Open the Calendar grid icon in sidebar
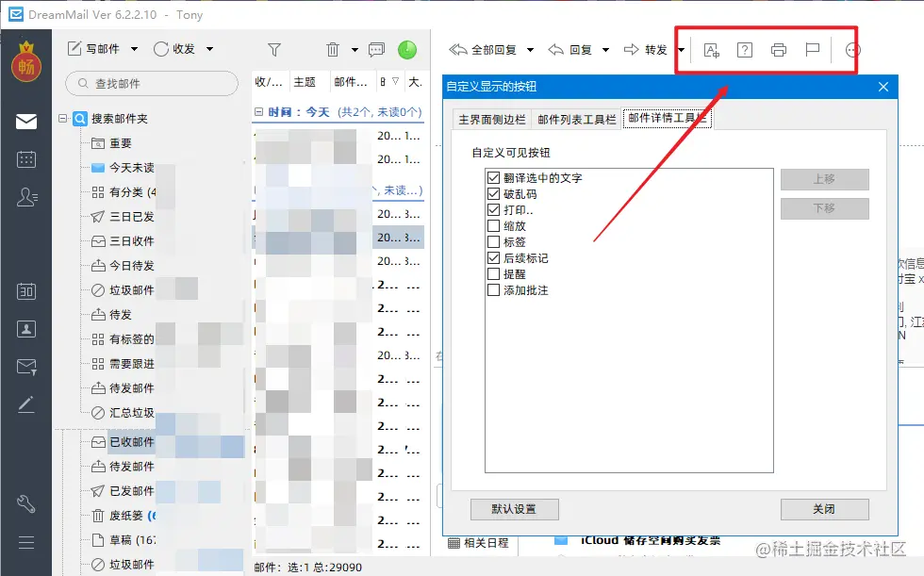This screenshot has height=576, width=924. click(x=26, y=159)
